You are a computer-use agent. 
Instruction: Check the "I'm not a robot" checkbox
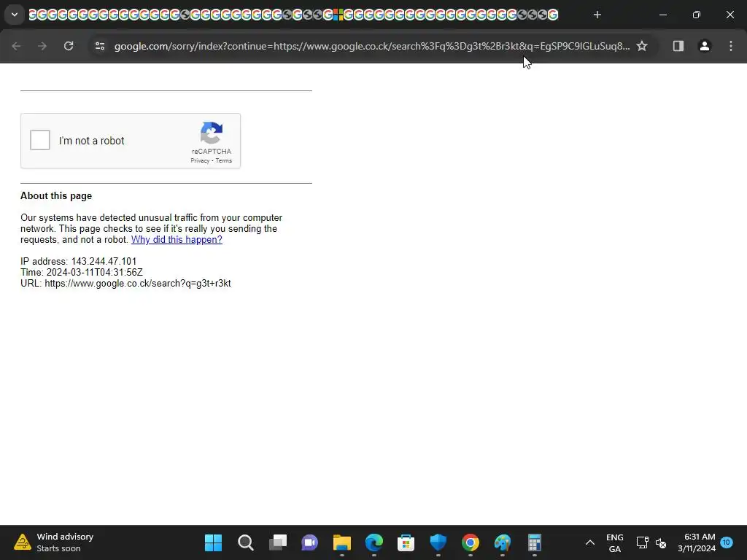click(40, 140)
